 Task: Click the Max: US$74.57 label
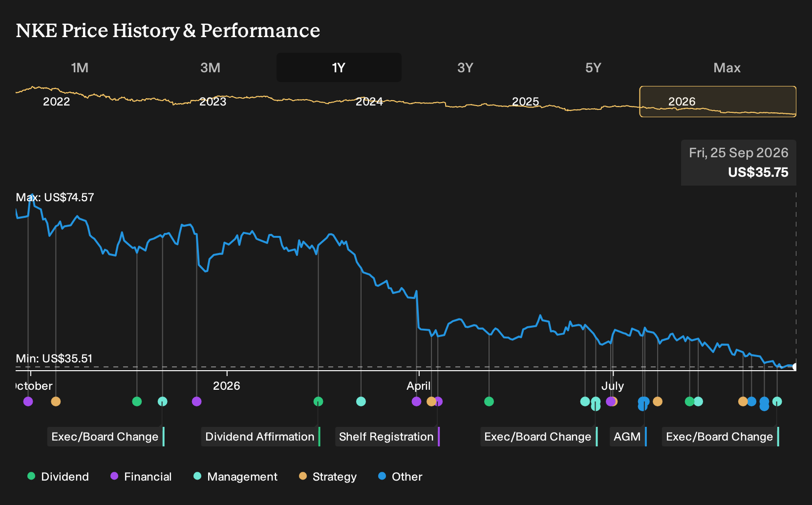click(x=55, y=197)
